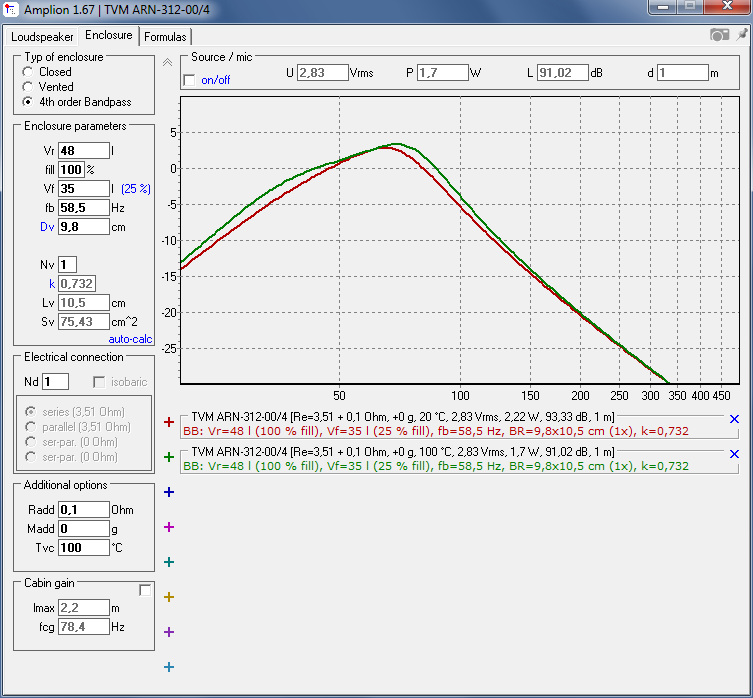Close the Amplion window
The height and width of the screenshot is (698, 753).
pyautogui.click(x=727, y=7)
